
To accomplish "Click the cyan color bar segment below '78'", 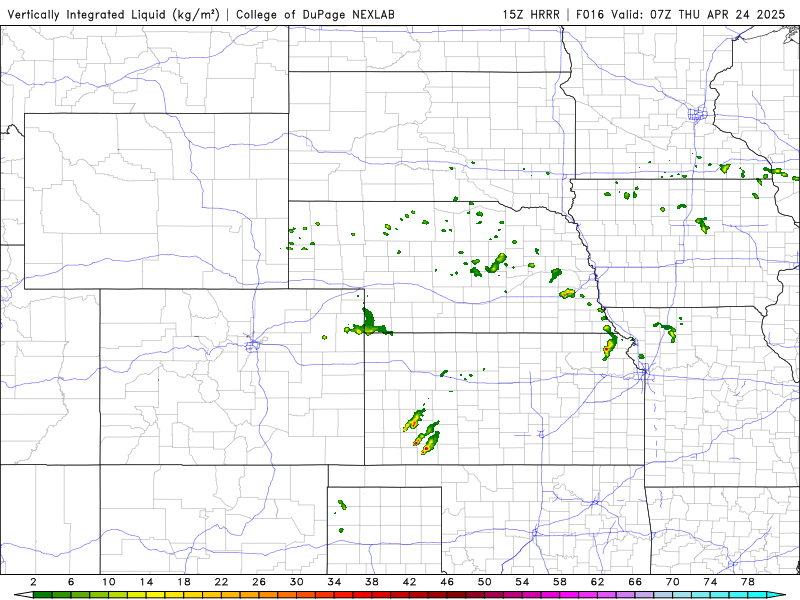I will point(757,595).
